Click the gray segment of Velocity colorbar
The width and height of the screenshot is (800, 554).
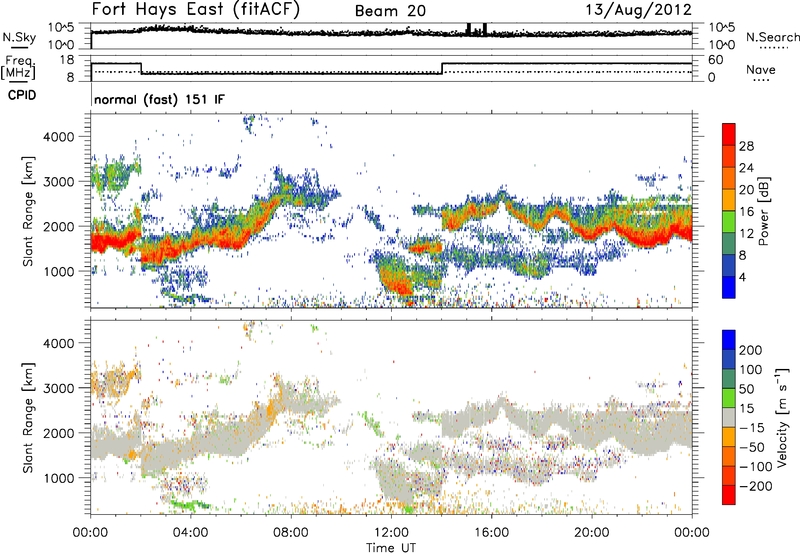(729, 417)
